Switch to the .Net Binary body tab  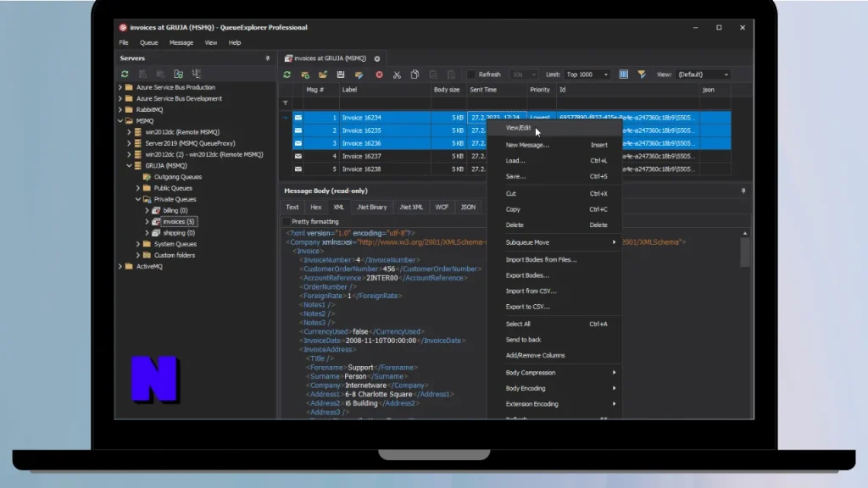[x=372, y=207]
